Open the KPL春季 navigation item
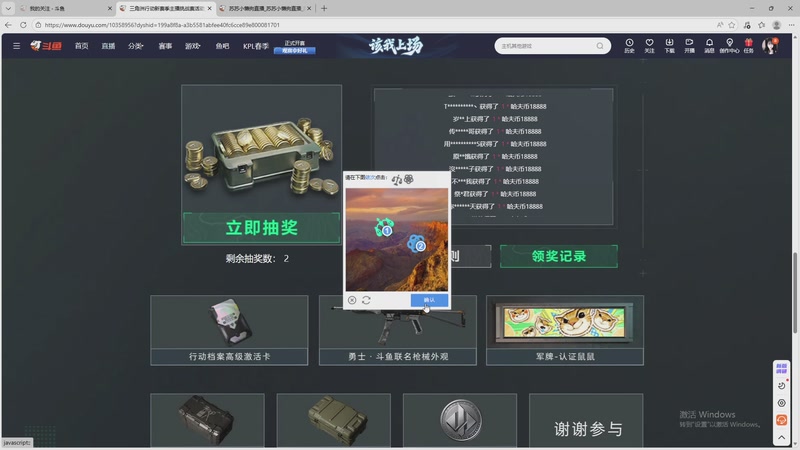This screenshot has height=450, width=800. click(x=256, y=46)
